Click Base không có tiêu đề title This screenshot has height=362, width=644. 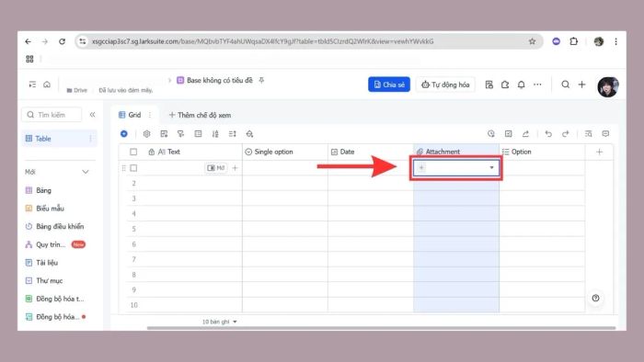(x=219, y=80)
